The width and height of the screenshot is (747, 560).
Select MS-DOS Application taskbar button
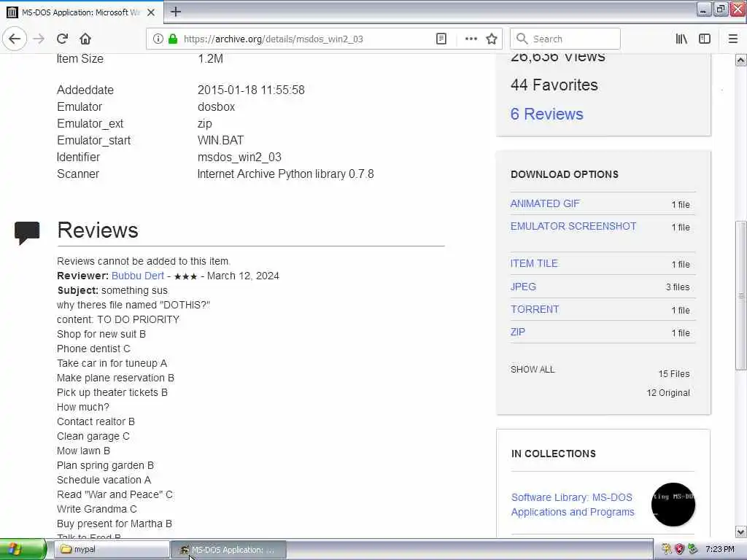coord(228,550)
